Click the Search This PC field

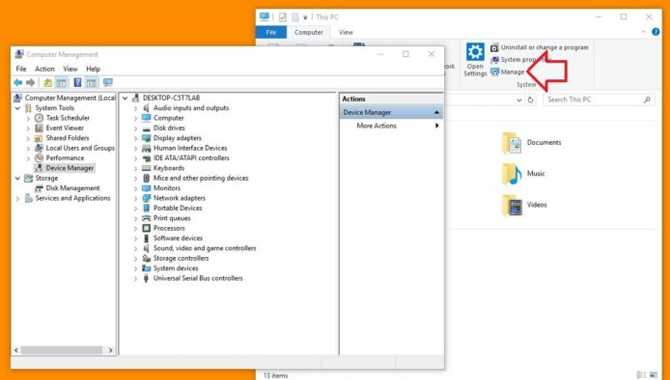599,100
